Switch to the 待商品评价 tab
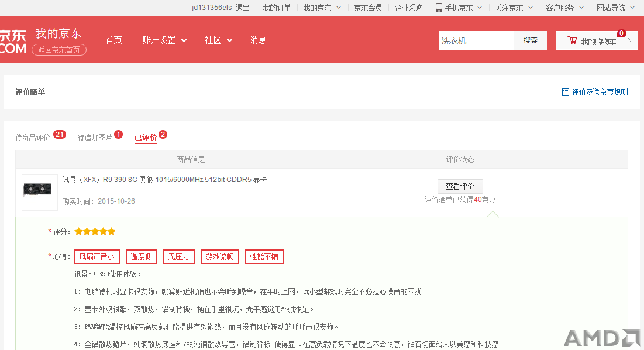The height and width of the screenshot is (350, 644). pyautogui.click(x=32, y=138)
